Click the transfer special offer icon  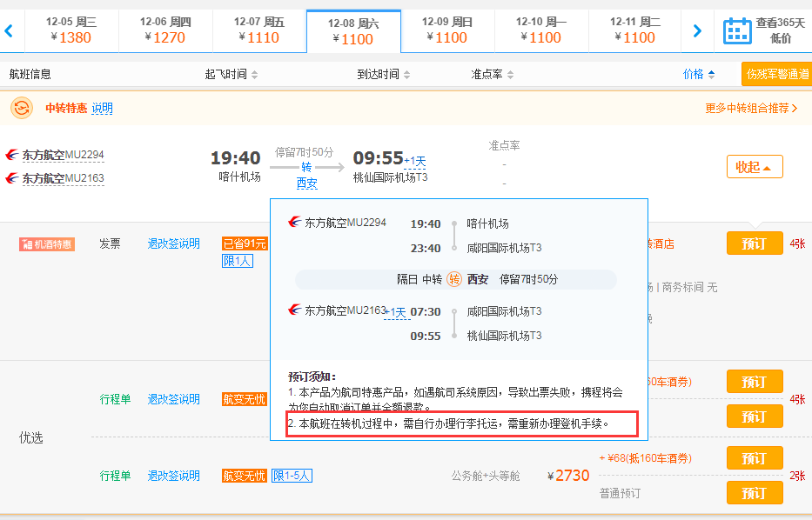(x=21, y=108)
